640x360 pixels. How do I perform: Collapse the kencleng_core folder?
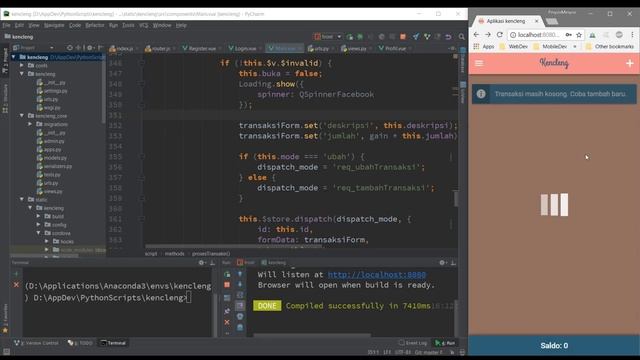point(22,116)
